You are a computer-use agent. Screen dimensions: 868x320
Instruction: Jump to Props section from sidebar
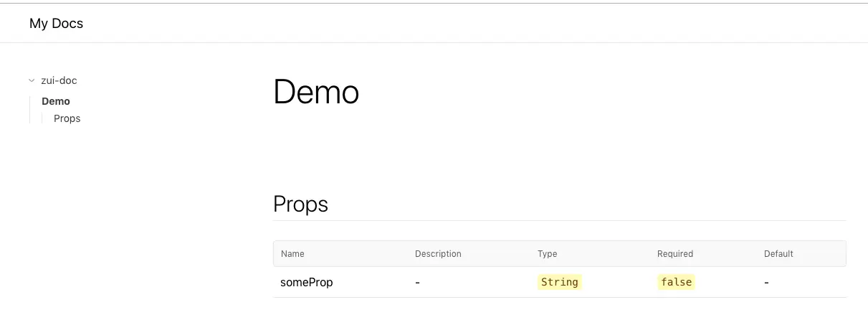coord(67,118)
